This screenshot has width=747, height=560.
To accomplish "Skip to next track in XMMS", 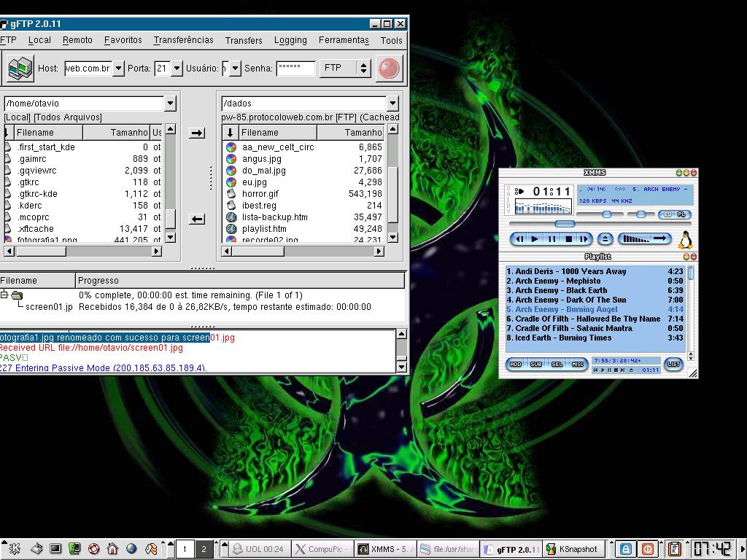I will tap(584, 239).
